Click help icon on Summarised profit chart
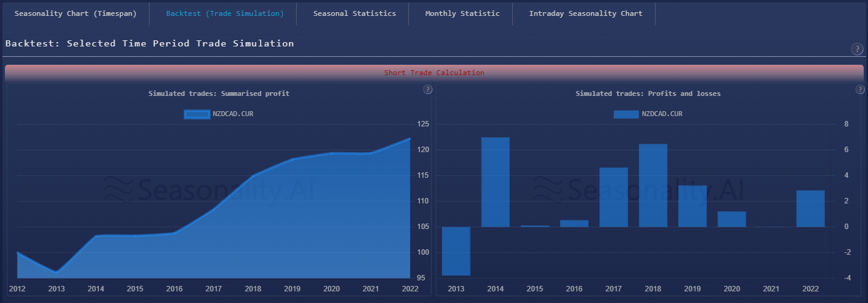The image size is (868, 303). click(428, 90)
